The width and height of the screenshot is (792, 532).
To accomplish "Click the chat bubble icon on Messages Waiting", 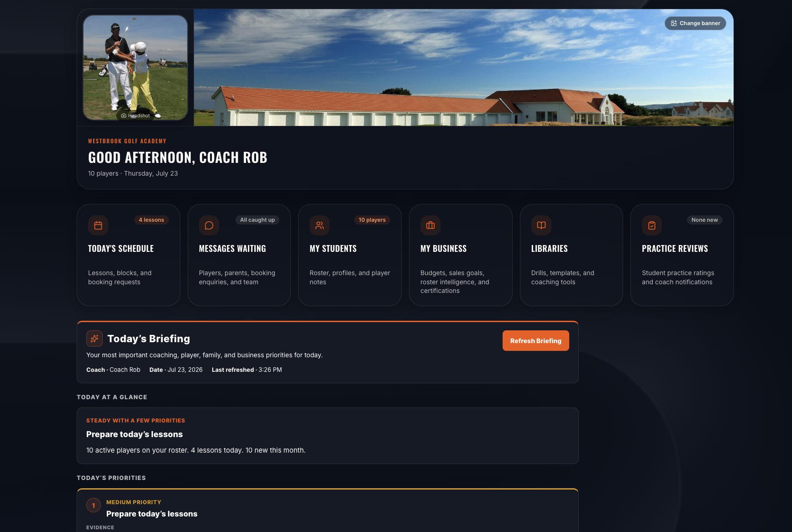I will pyautogui.click(x=209, y=225).
